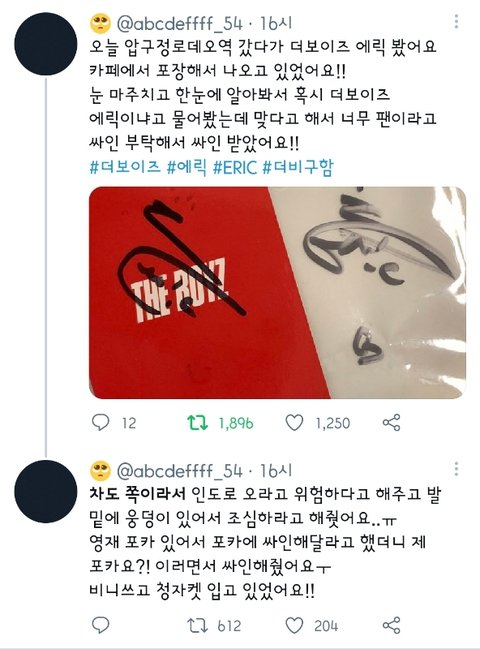
Task: Tap the heart icon showing 204
Action: point(295,625)
